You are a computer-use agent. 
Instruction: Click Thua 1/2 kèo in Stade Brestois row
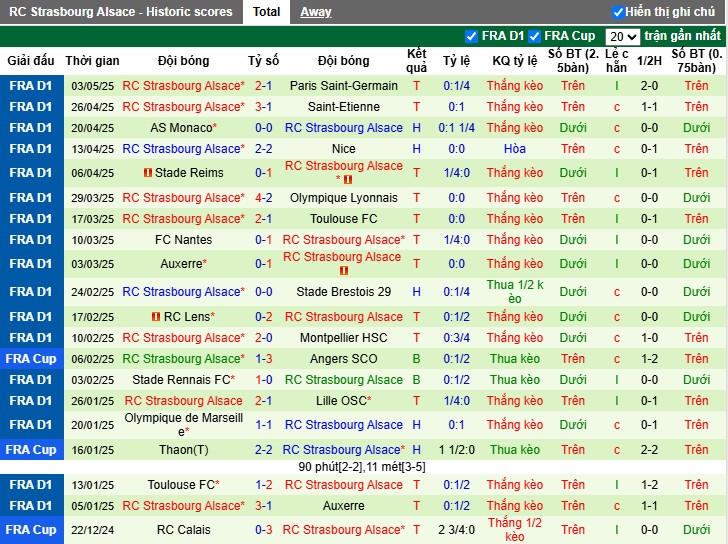pyautogui.click(x=514, y=292)
